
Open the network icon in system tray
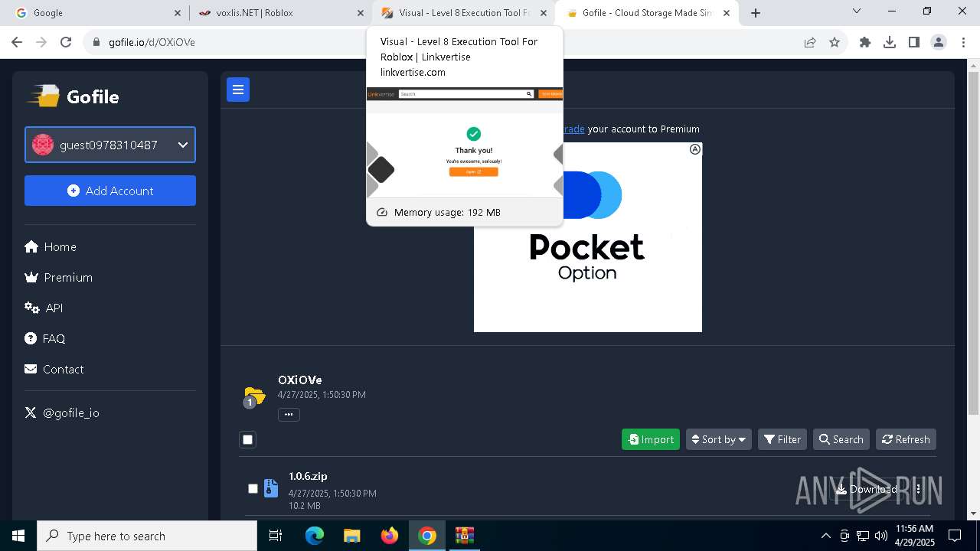pyautogui.click(x=863, y=536)
